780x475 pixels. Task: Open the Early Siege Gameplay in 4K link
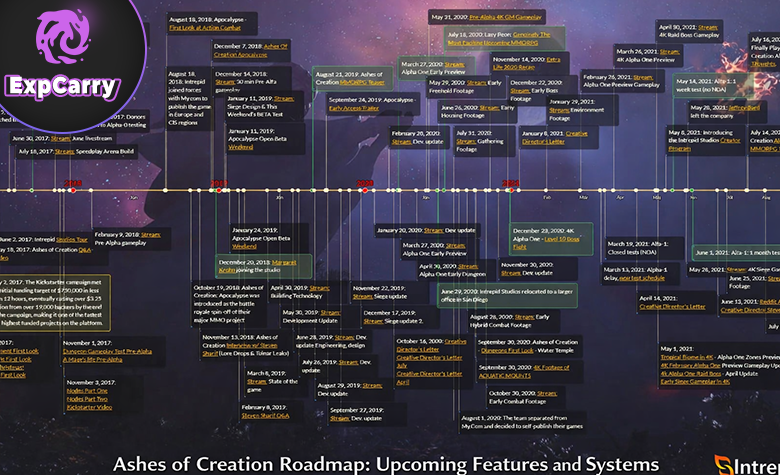point(695,381)
